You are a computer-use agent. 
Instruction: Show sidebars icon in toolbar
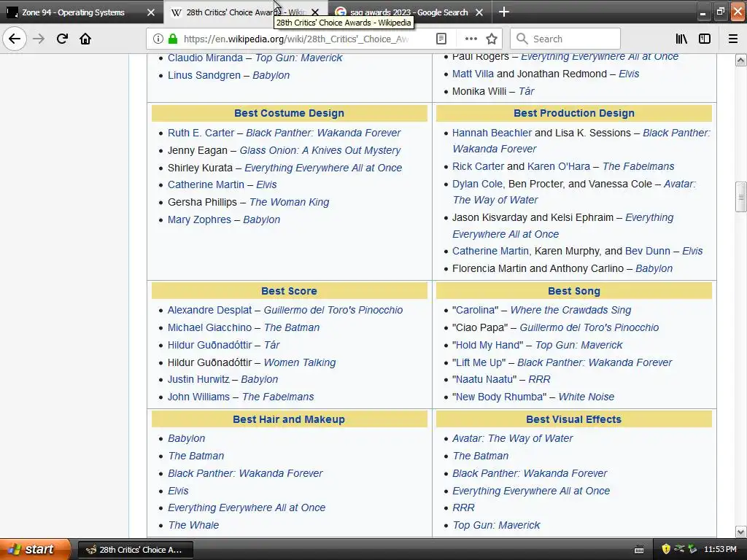pyautogui.click(x=705, y=39)
